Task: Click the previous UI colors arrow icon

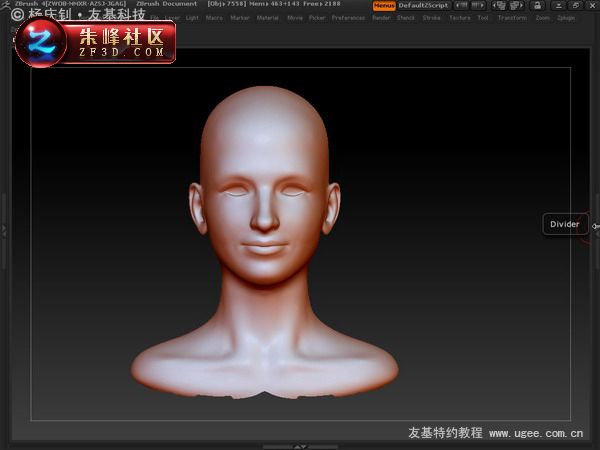Action: 461,5
